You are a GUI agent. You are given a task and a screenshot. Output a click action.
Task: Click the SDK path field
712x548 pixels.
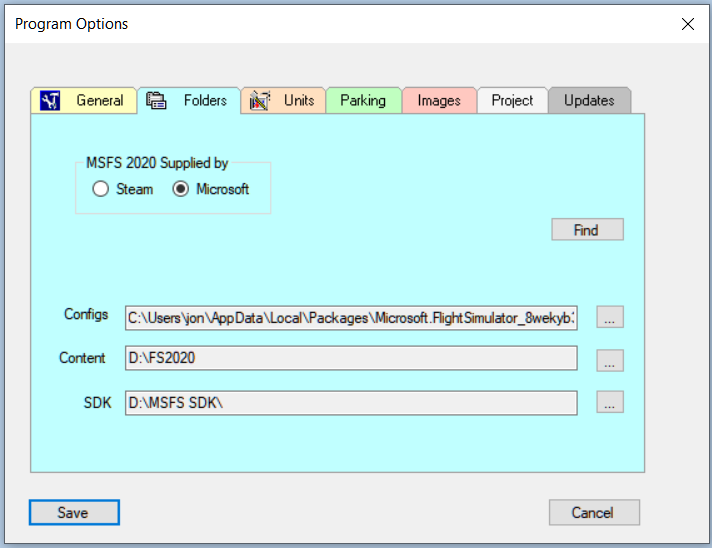tap(351, 403)
